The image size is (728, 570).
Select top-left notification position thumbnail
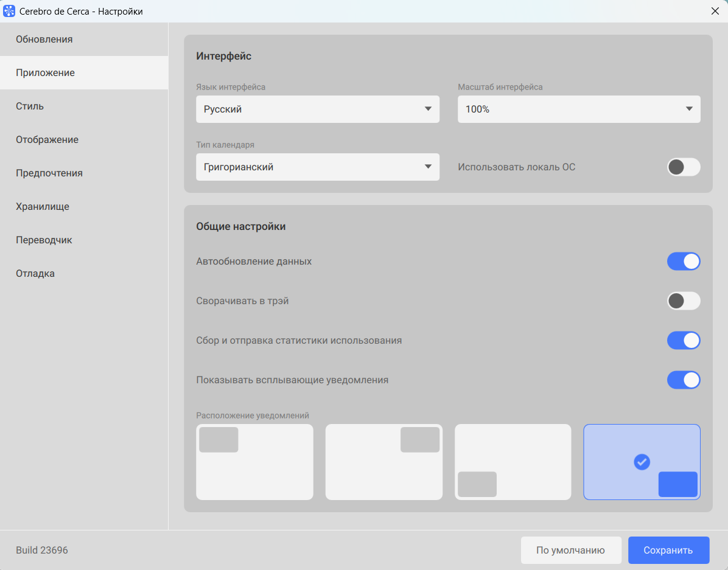254,462
